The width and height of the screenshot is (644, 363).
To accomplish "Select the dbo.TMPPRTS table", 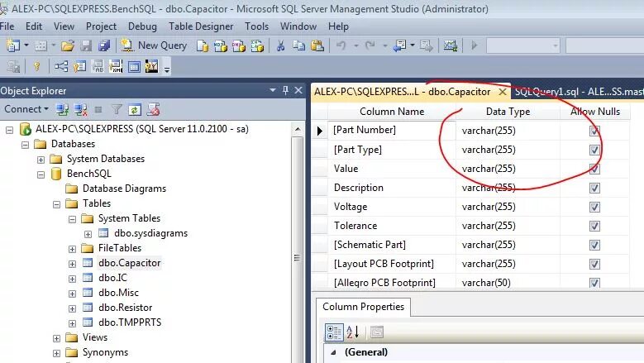I will coord(130,322).
